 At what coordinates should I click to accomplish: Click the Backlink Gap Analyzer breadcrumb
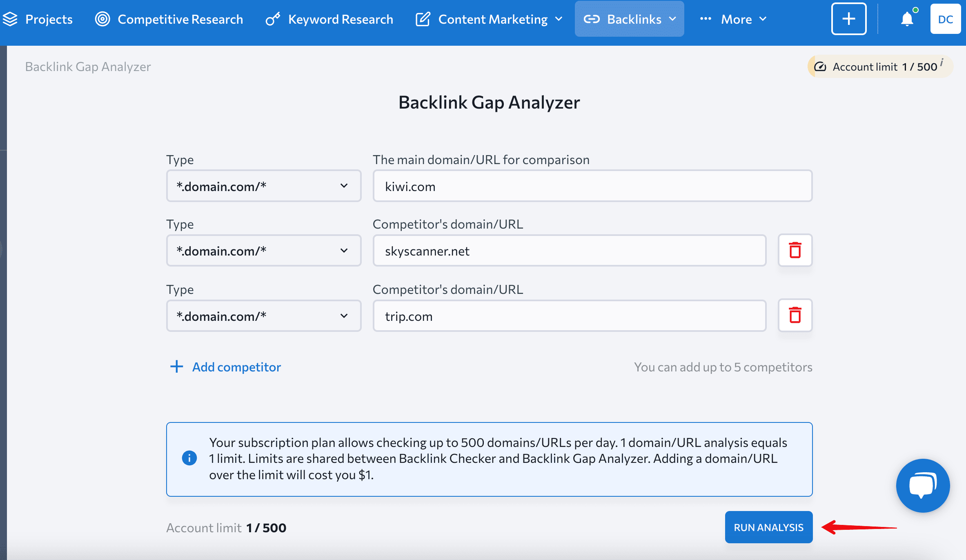click(88, 67)
